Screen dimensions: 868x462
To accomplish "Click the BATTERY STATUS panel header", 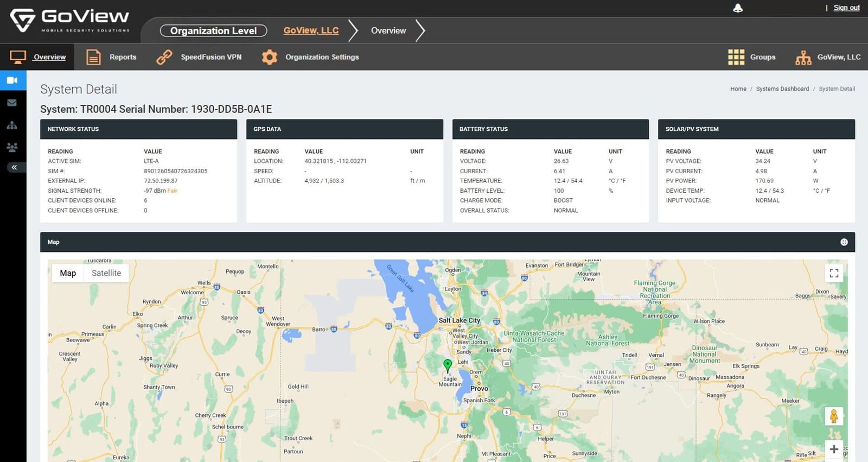I will (x=551, y=129).
